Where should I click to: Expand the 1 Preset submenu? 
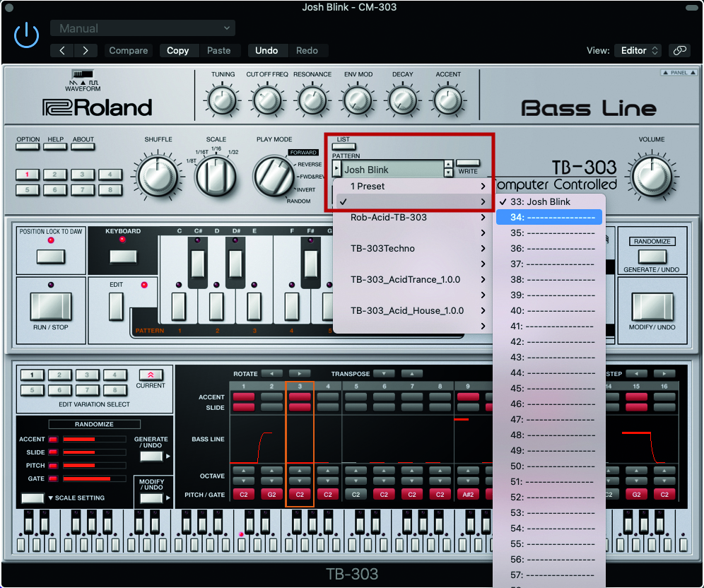(x=413, y=187)
